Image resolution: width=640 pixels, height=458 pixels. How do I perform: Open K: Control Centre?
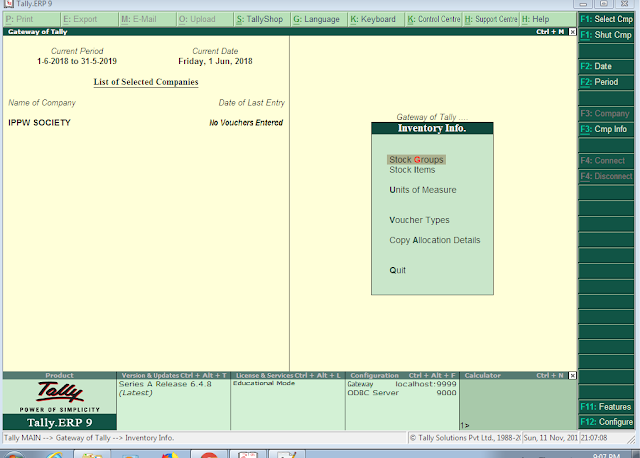tap(434, 19)
